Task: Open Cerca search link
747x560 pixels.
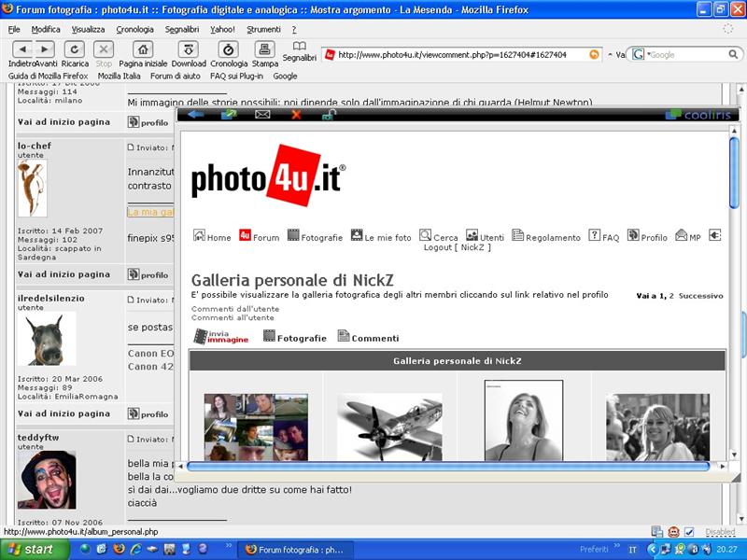Action: tap(439, 236)
